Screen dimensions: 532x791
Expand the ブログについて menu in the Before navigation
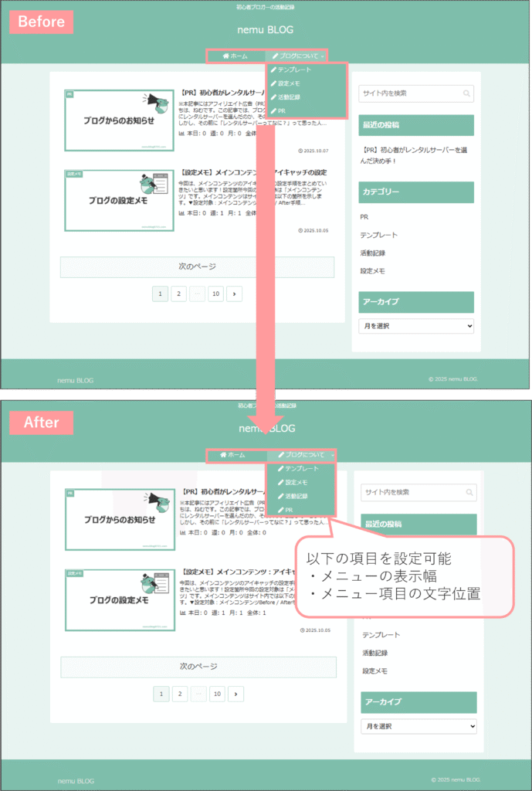[297, 56]
